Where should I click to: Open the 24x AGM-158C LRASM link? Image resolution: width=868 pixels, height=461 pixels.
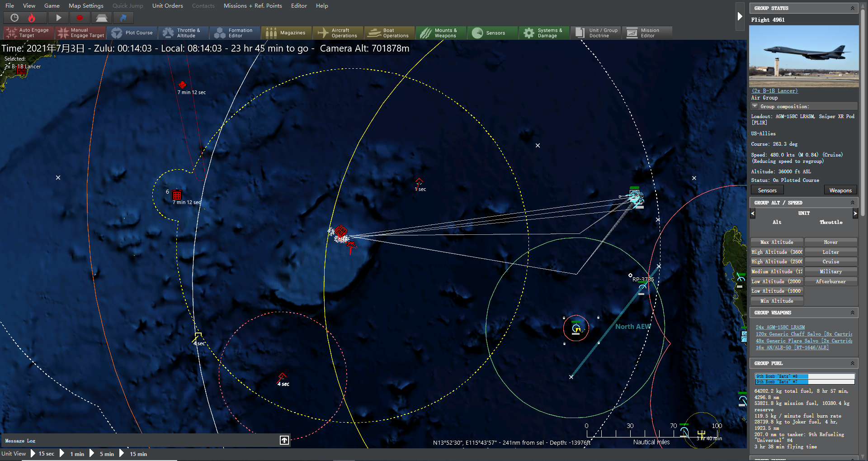(780, 327)
